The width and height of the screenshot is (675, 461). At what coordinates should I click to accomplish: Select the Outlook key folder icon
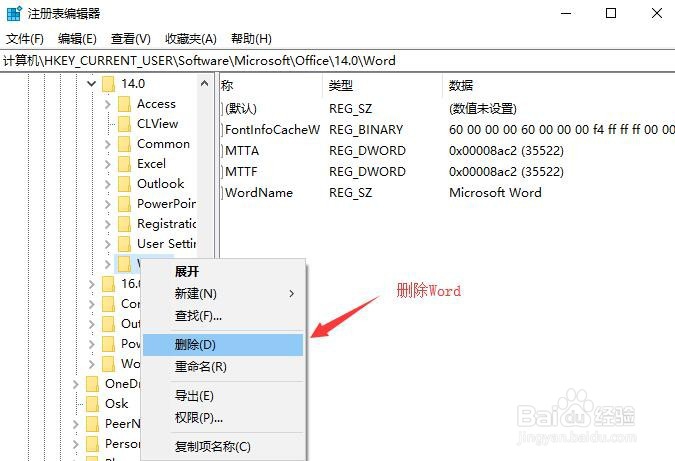point(124,184)
